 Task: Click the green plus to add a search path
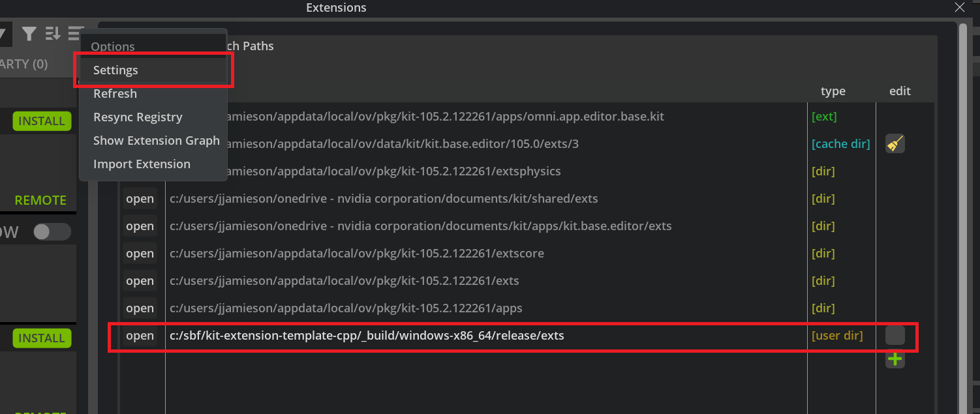click(895, 359)
